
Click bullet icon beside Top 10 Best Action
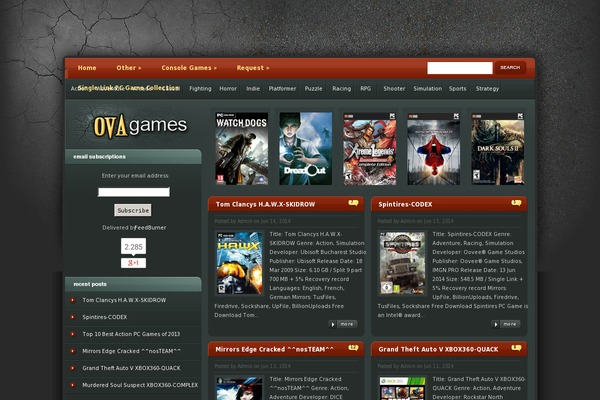[72, 334]
